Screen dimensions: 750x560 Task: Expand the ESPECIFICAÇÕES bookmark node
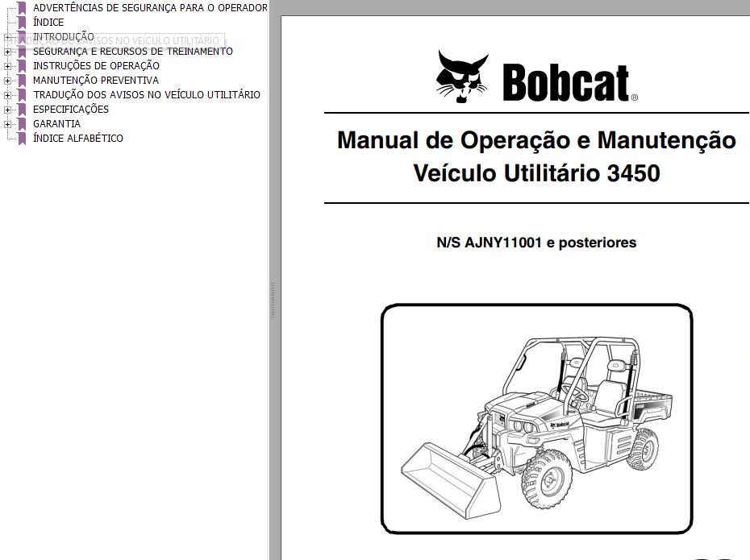(x=7, y=110)
